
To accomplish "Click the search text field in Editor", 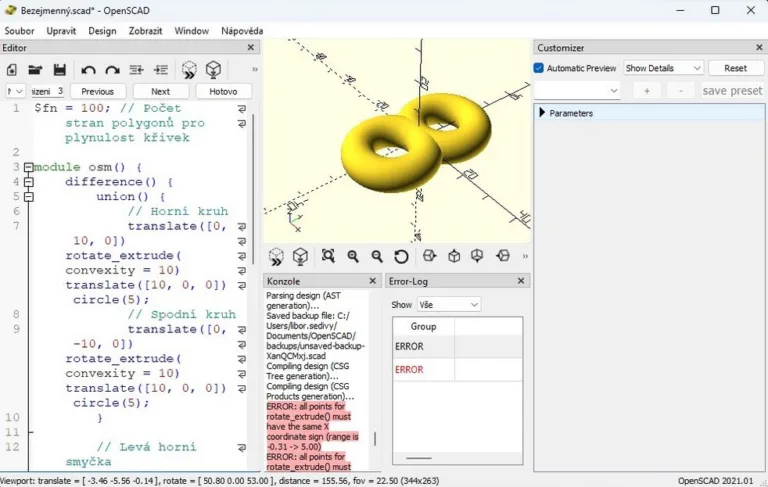I will click(48, 91).
